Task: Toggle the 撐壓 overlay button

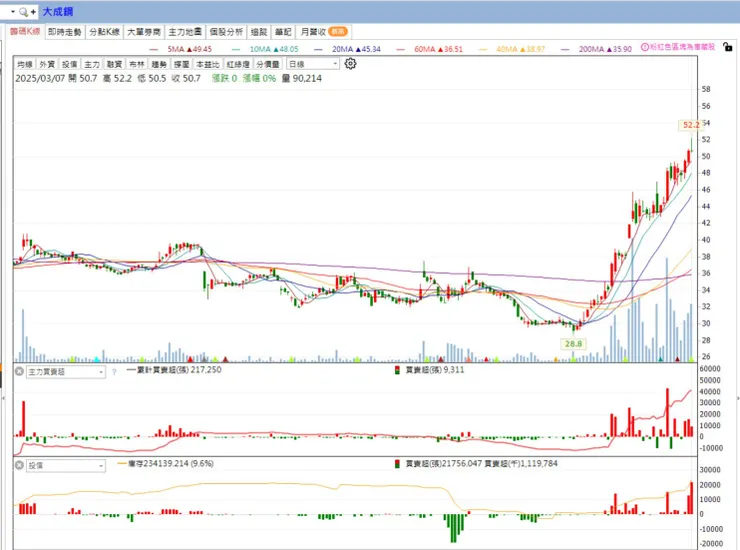Action: pyautogui.click(x=182, y=64)
